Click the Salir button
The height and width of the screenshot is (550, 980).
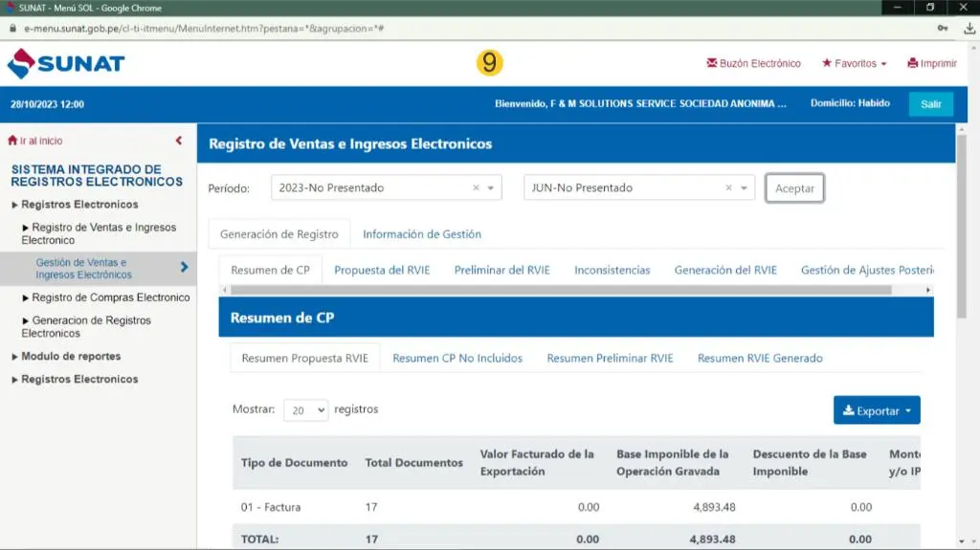(x=930, y=104)
